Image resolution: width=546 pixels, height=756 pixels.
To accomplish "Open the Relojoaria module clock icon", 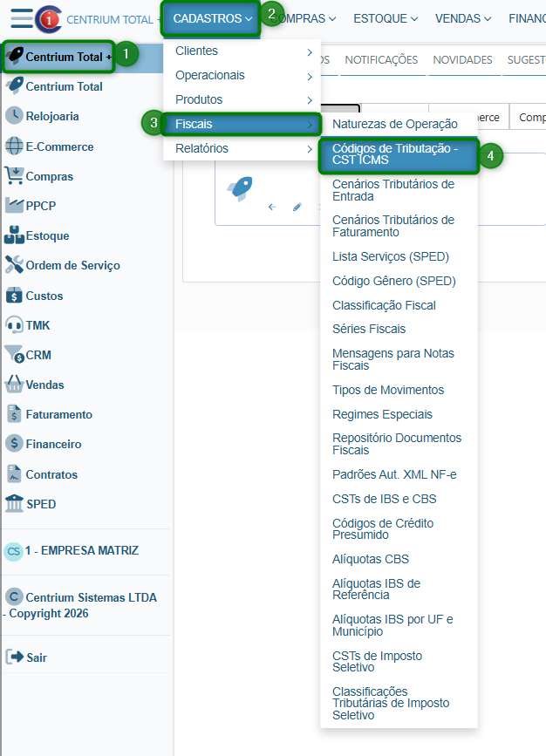I will 14,116.
